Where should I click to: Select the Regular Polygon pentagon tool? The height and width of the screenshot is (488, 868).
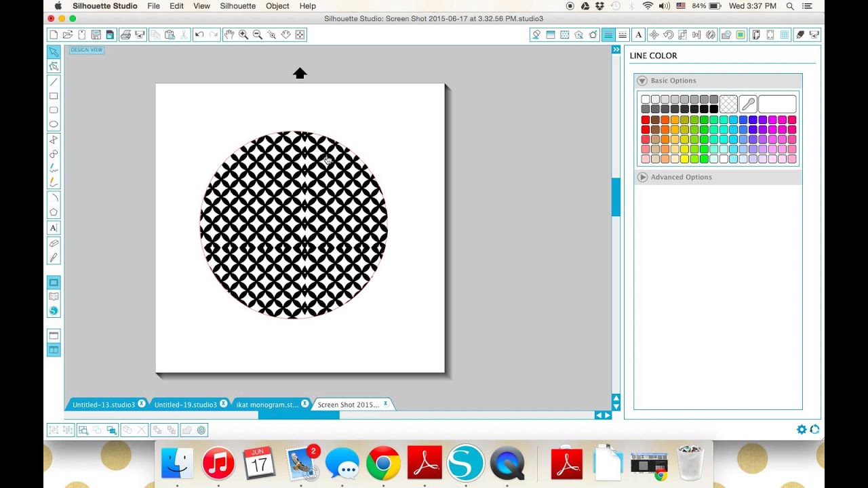[54, 212]
